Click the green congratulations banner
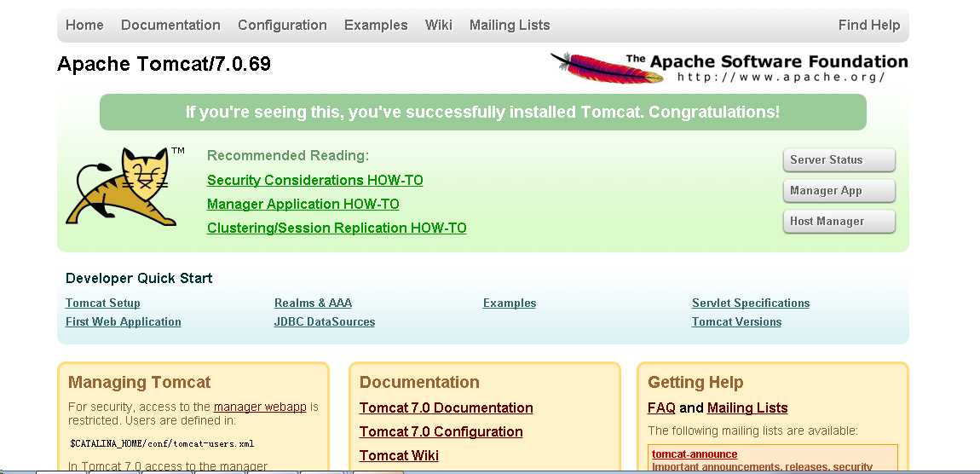Viewport: 980px width, 474px height. (483, 112)
